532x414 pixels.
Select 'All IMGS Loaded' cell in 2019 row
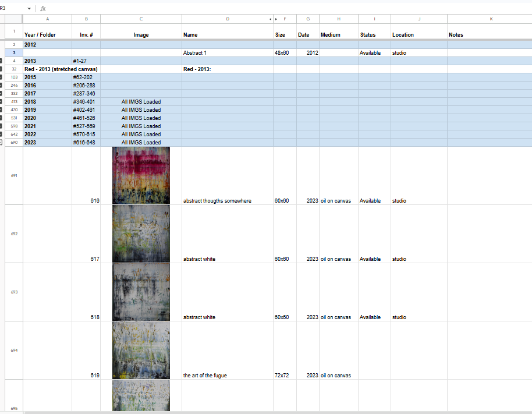(141, 109)
